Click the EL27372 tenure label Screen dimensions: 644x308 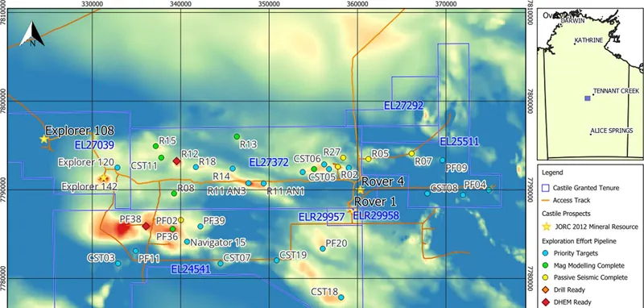coord(269,163)
